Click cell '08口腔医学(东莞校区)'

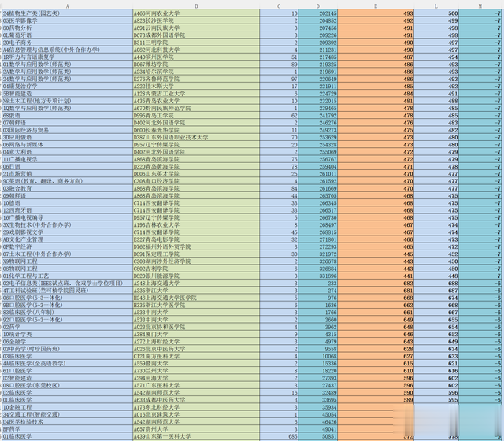coord(67,385)
